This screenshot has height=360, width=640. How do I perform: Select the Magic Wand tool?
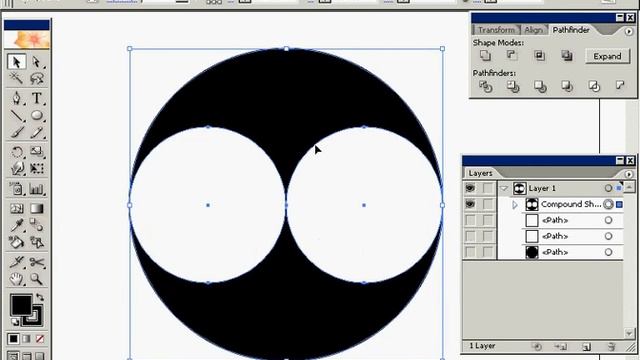click(x=16, y=78)
